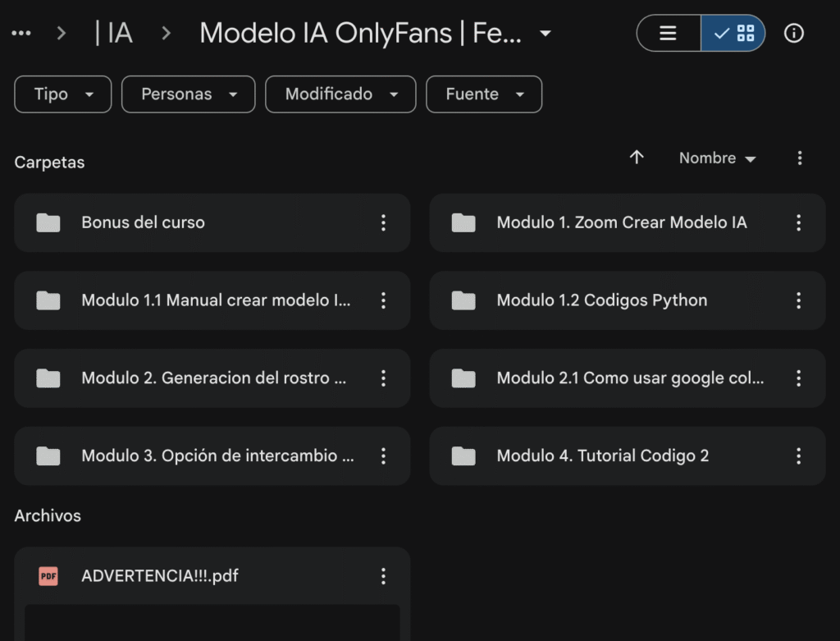Switch to grid view layout
The width and height of the screenshot is (840, 641).
[734, 34]
